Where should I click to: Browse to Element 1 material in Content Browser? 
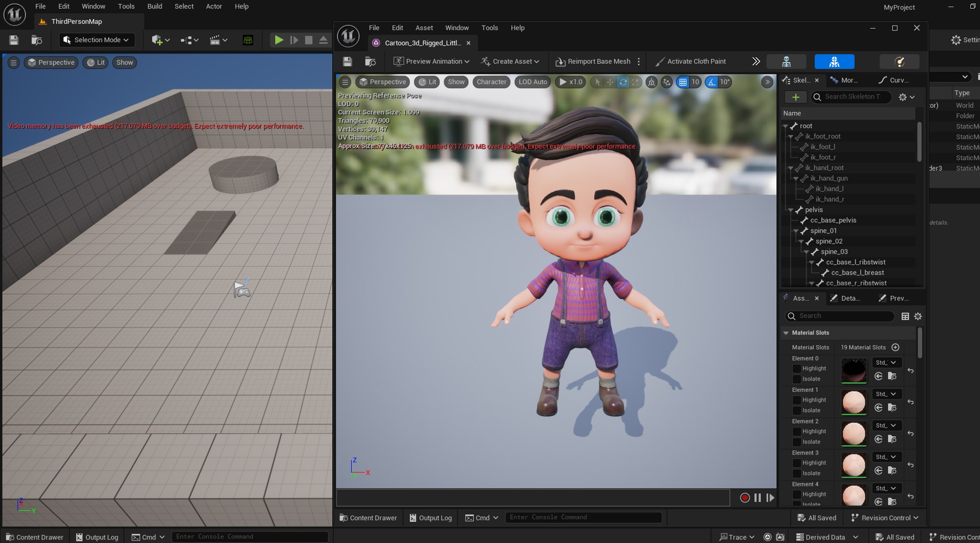pos(892,408)
